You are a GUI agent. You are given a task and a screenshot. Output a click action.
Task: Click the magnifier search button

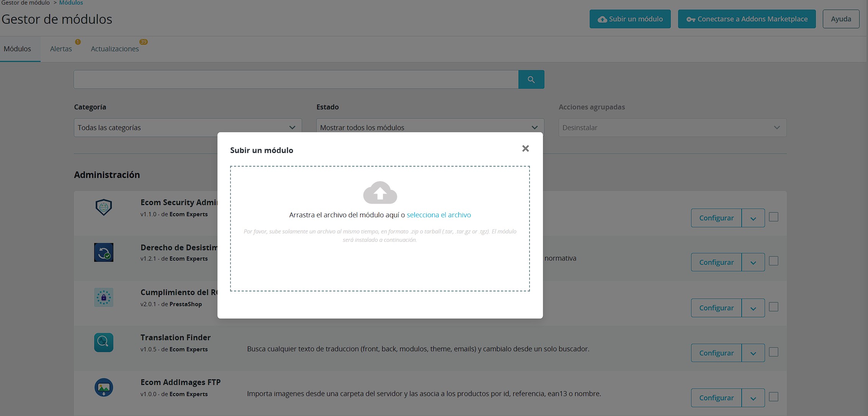531,79
